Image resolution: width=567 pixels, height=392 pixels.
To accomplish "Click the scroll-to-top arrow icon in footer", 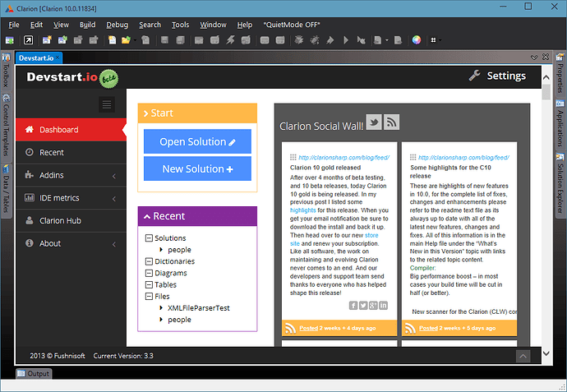I will [523, 356].
